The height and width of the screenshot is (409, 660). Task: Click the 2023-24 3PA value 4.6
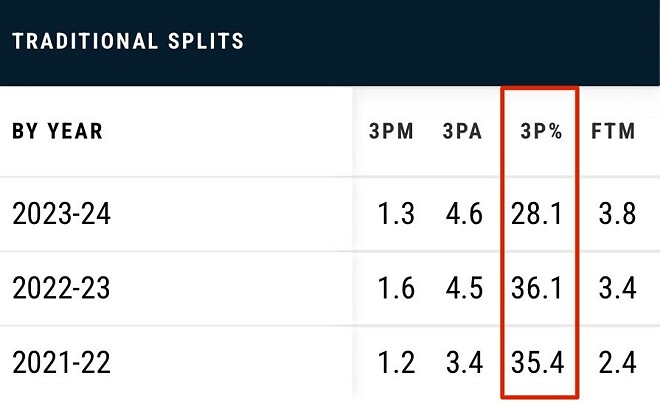point(463,212)
